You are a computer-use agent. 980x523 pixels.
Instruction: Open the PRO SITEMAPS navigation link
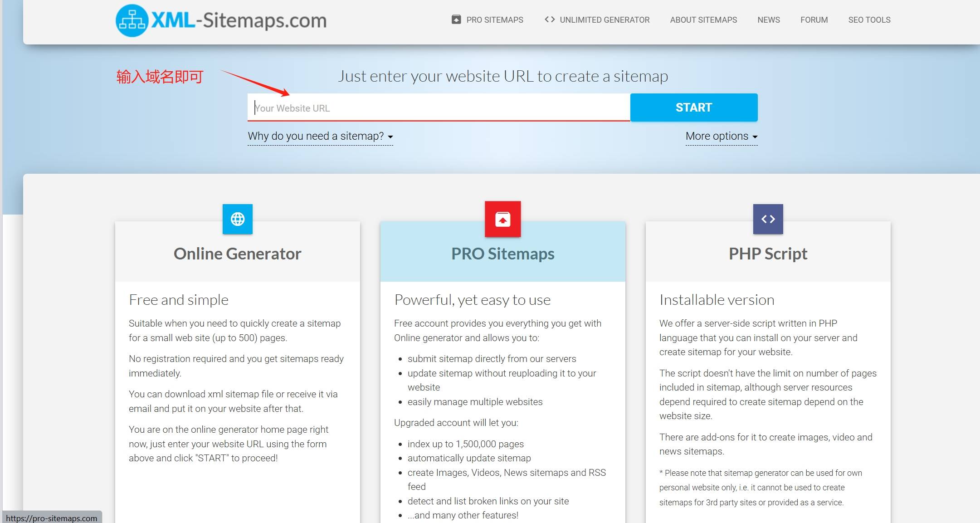[495, 20]
